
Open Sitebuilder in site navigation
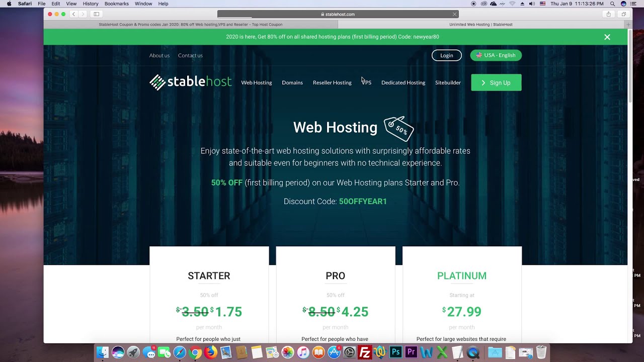click(448, 82)
